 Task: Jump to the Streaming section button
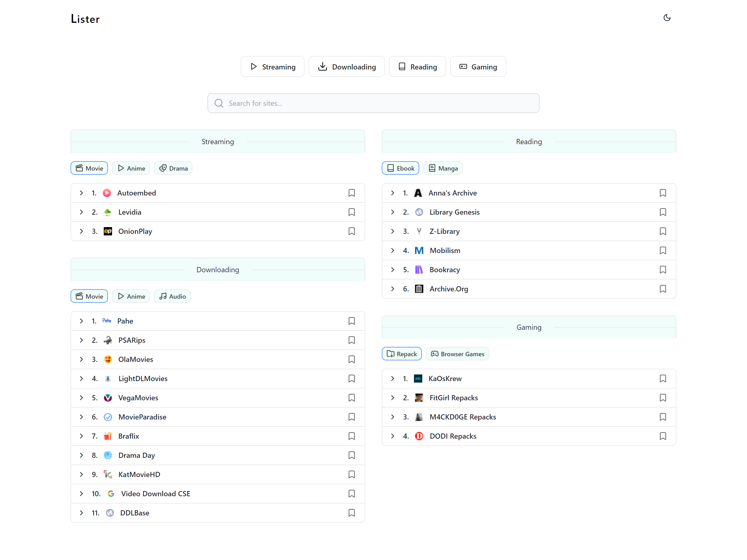(x=273, y=67)
